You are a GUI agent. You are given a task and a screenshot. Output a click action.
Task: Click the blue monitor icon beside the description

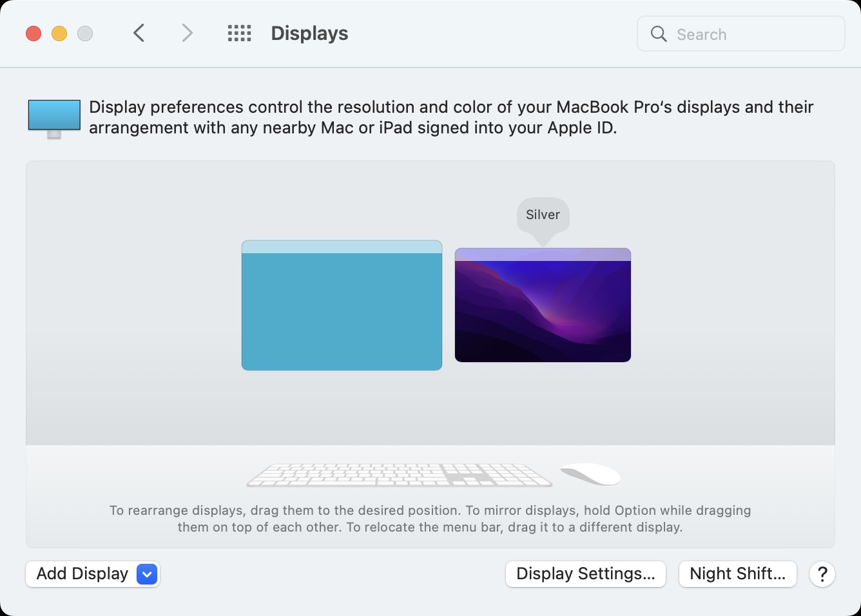pos(54,119)
